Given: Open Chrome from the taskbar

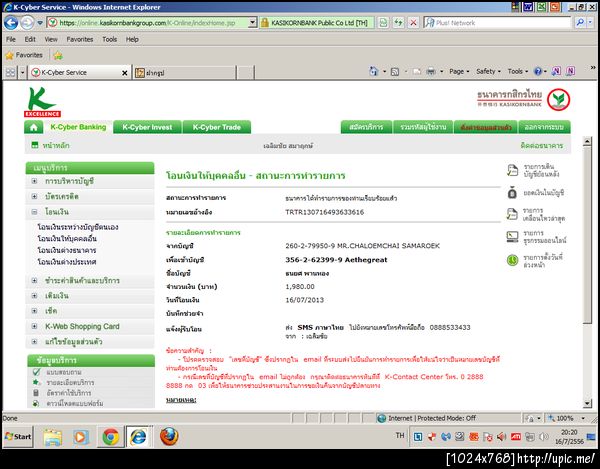Looking at the screenshot, I should pyautogui.click(x=111, y=436).
